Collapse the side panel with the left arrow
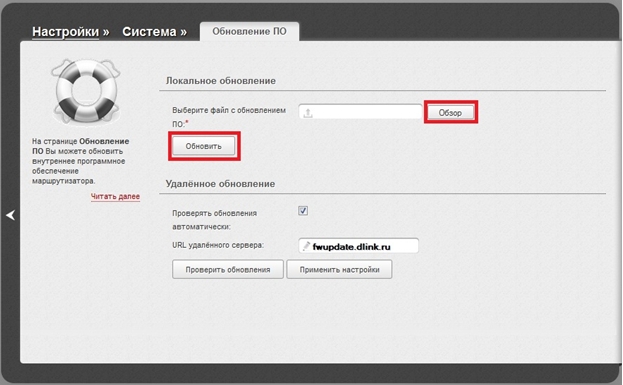Screen dimensions: 623x385 point(10,215)
